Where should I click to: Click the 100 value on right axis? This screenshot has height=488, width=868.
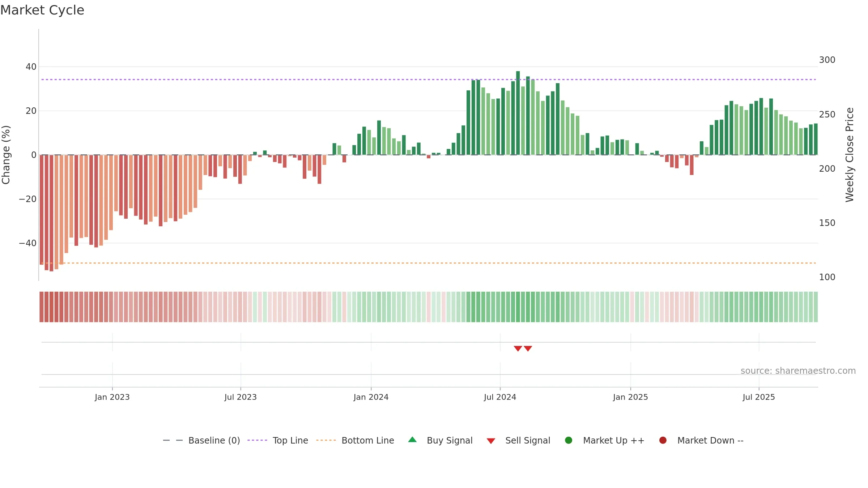point(827,277)
